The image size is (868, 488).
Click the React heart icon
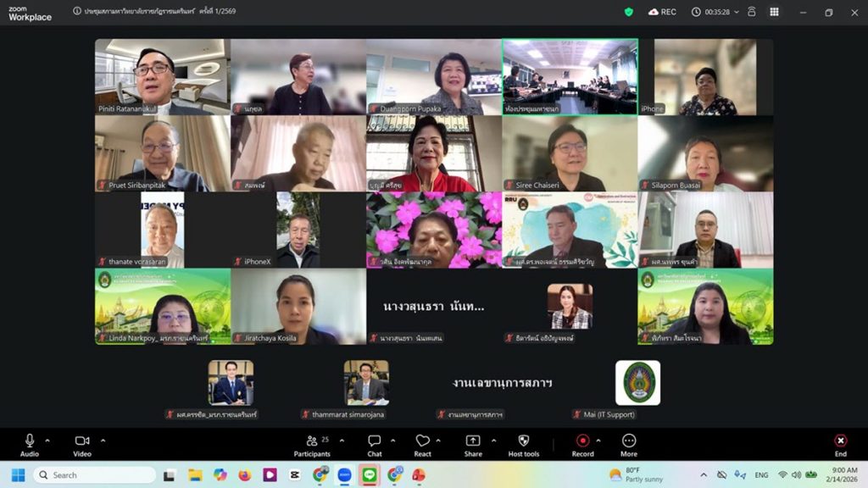[x=422, y=443]
